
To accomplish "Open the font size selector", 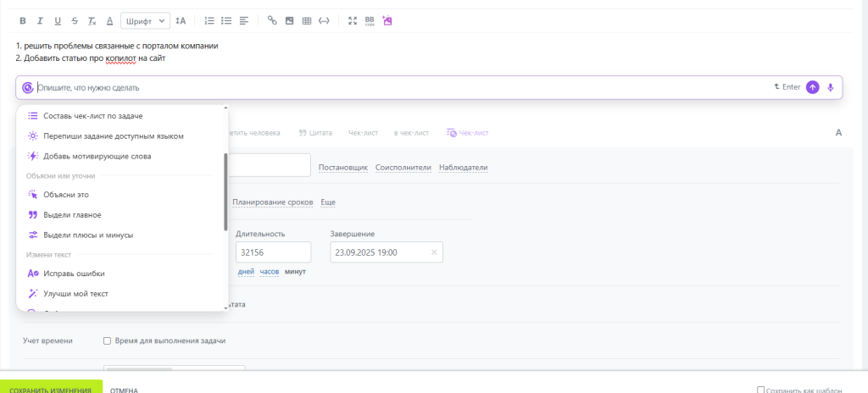I will [181, 20].
